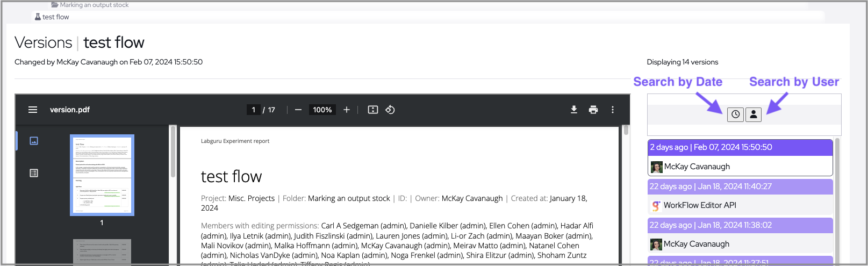The width and height of the screenshot is (868, 266).
Task: Click the zoom out minus button
Action: point(298,110)
